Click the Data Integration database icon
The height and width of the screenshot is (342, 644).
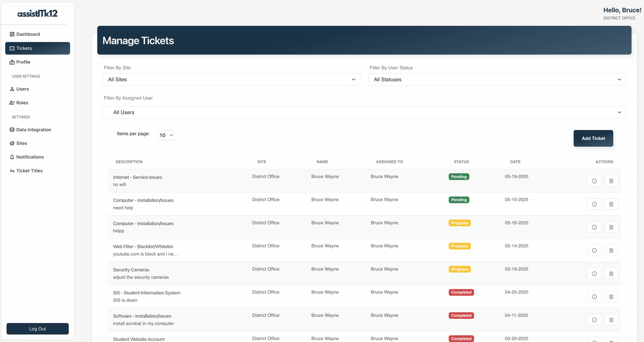tap(12, 130)
